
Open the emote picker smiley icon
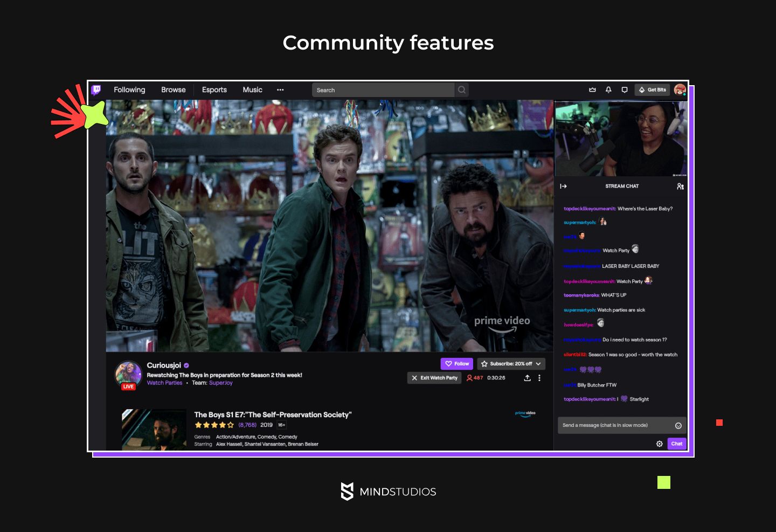coord(678,426)
